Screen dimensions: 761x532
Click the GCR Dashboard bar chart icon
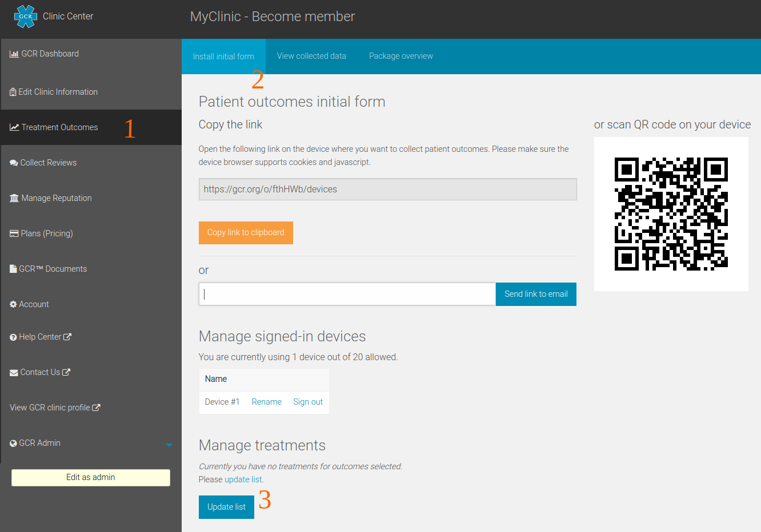click(14, 54)
